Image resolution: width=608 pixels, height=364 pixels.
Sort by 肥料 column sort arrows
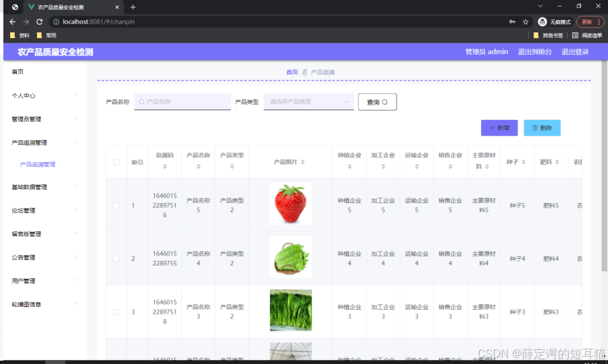coord(557,162)
